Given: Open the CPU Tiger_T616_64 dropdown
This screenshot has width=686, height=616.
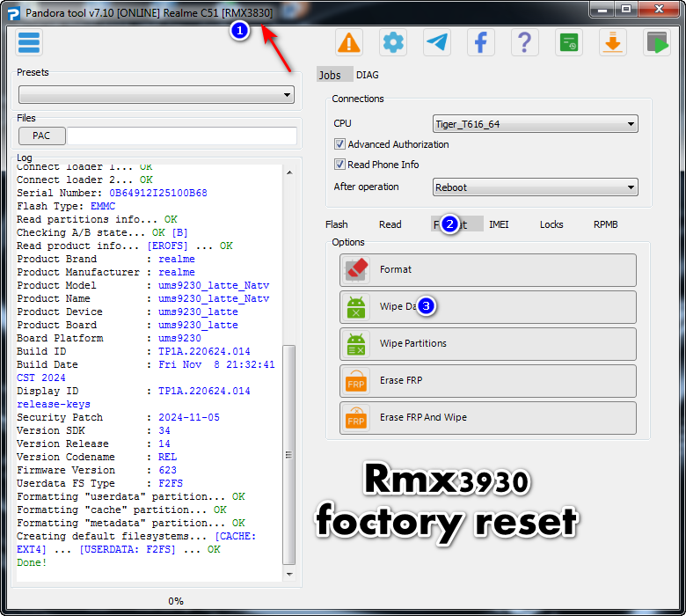Looking at the screenshot, I should pos(535,124).
